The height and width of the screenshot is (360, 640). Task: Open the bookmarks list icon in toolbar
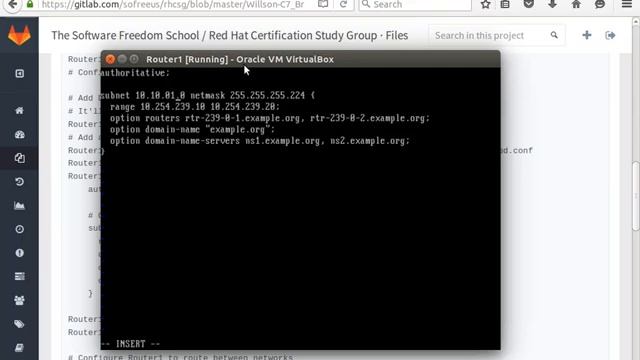(505, 4)
